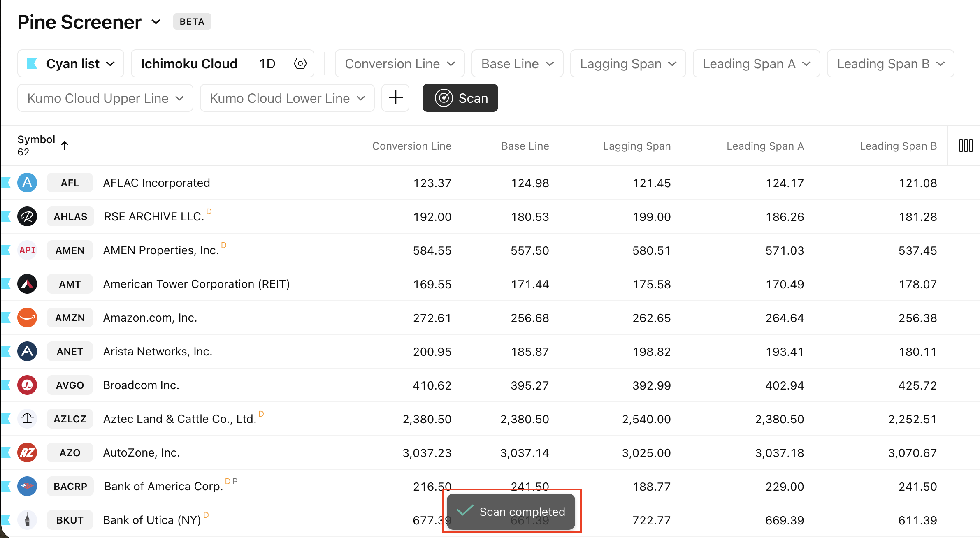
Task: Click the Amazon logo icon
Action: 27,318
